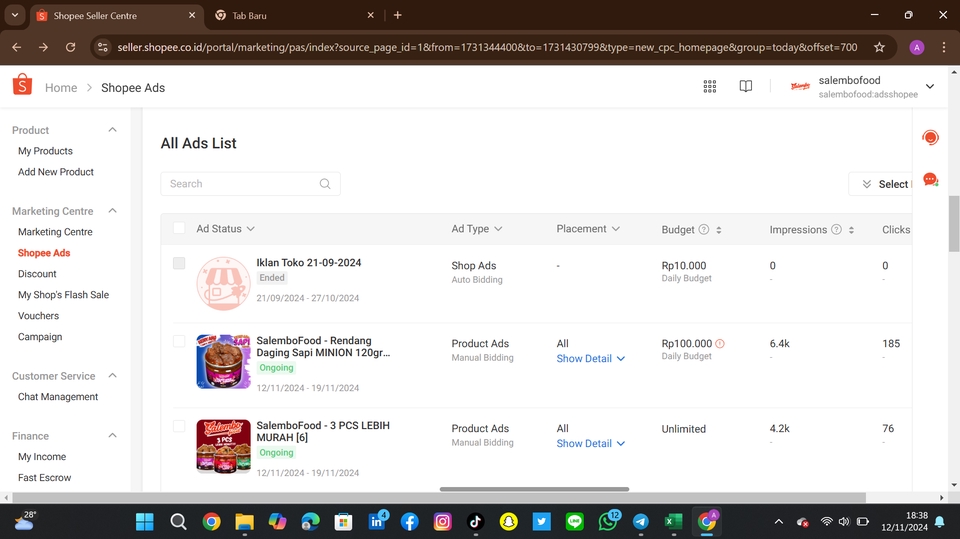Open new browser tab with plus button
Viewport: 960px width, 539px height.
pos(397,15)
